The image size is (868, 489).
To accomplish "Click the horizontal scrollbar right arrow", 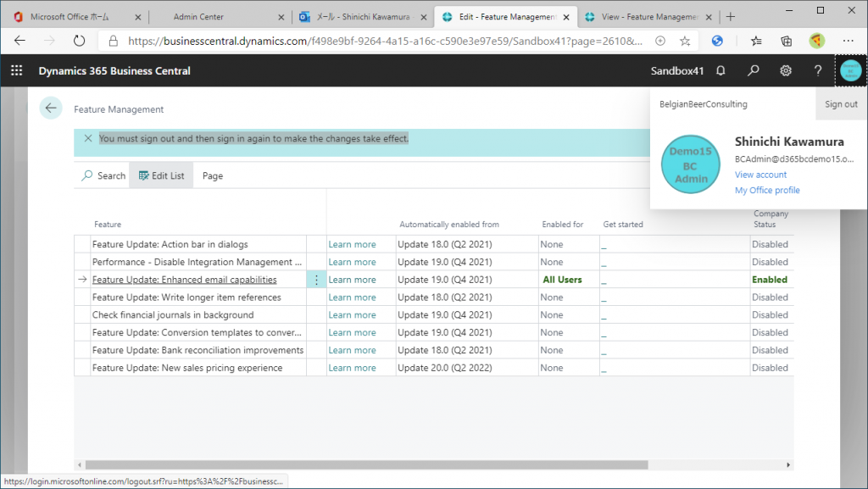I will [788, 465].
